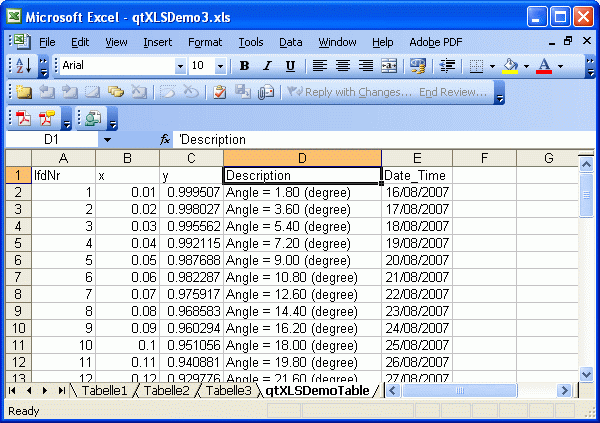The height and width of the screenshot is (423, 600).
Task: Click Reply with Changes button
Action: tap(349, 92)
